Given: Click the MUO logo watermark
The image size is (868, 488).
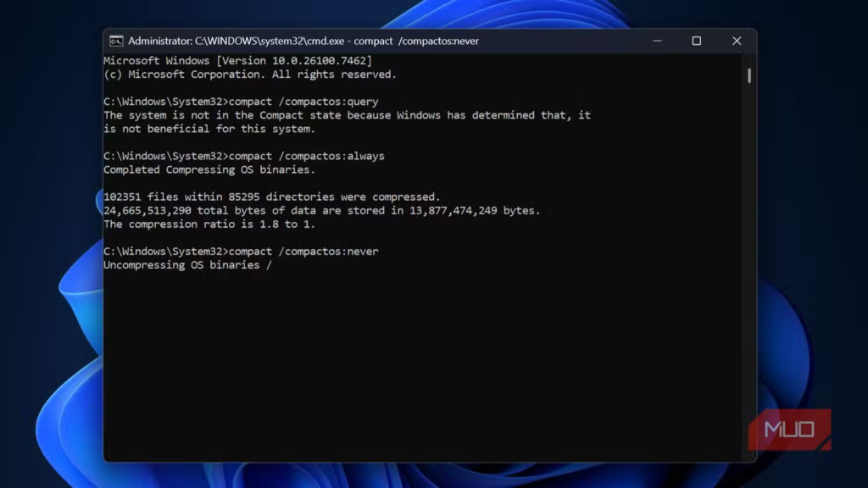Looking at the screenshot, I should coord(789,430).
